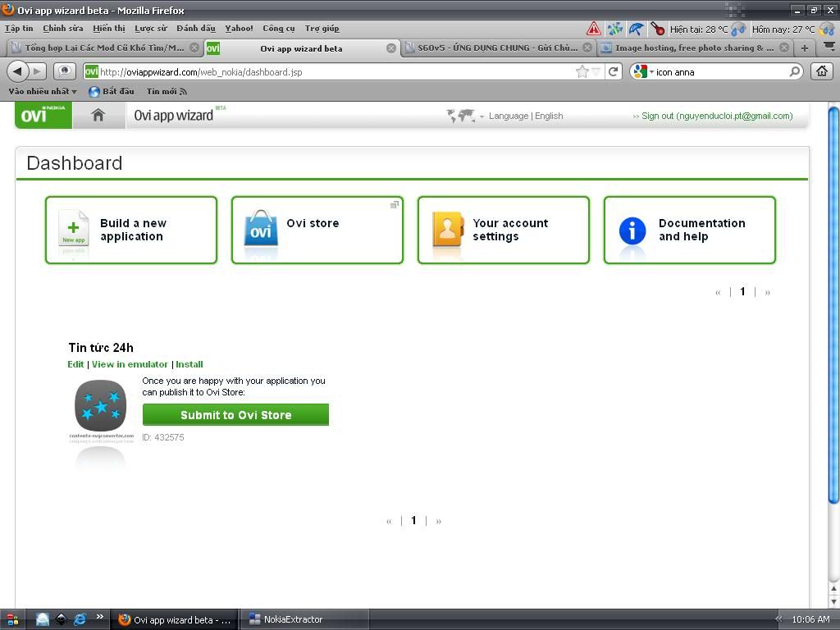Open the list all tabs dropdown
840x630 pixels.
[829, 48]
